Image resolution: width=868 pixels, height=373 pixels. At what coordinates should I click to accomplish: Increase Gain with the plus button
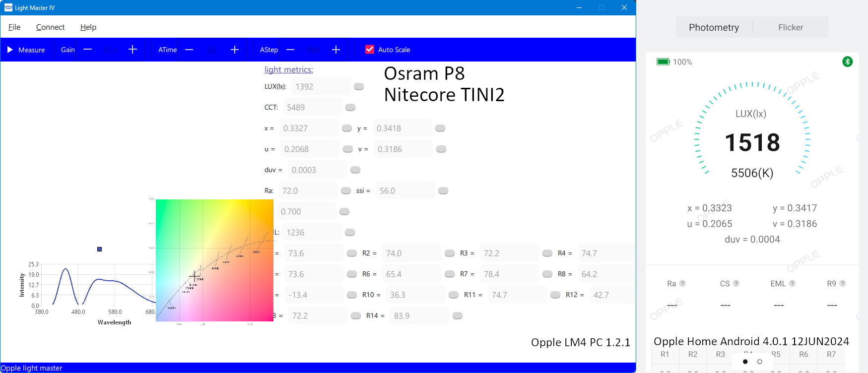(133, 50)
